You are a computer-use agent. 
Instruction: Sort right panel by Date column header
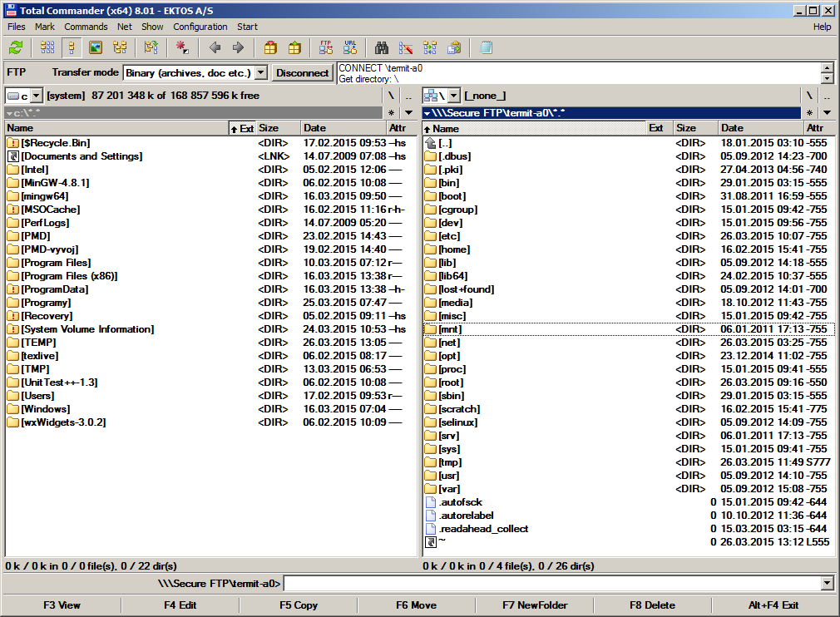pos(758,128)
